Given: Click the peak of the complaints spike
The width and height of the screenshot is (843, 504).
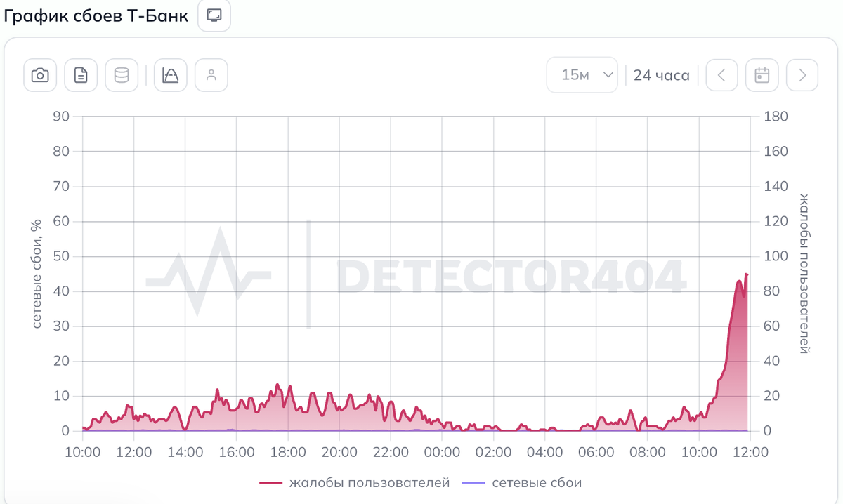Looking at the screenshot, I should (x=746, y=274).
